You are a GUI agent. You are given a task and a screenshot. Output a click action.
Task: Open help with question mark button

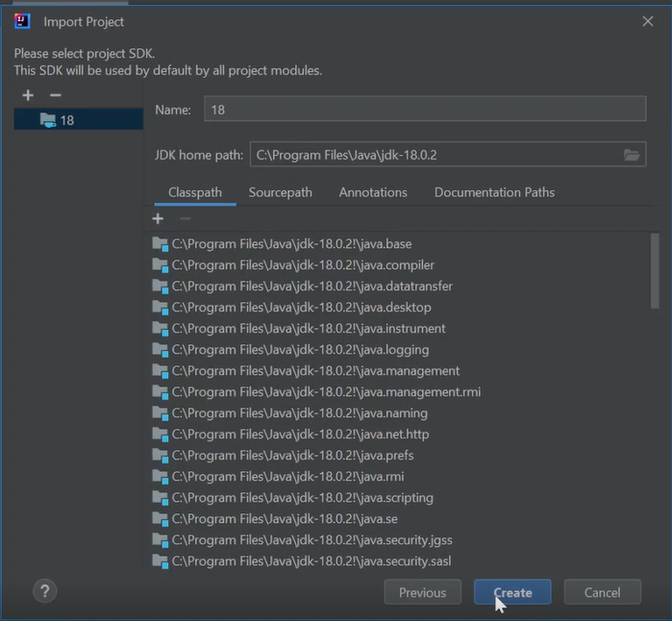(44, 591)
